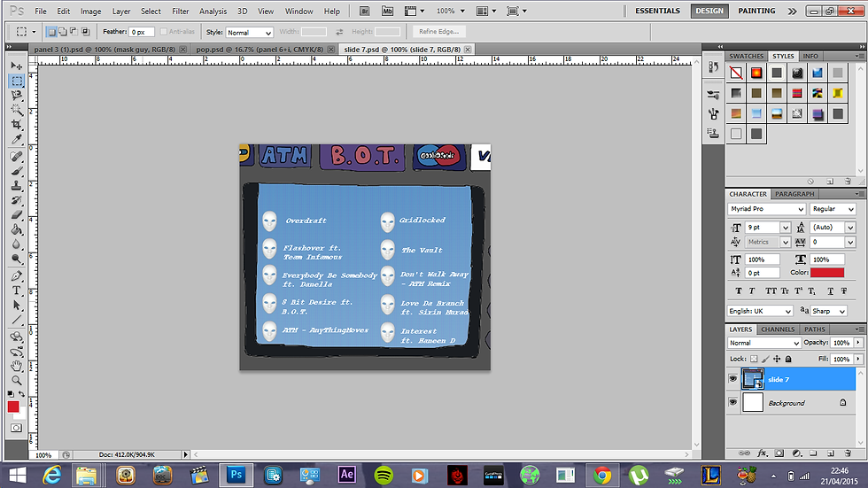Screen dimensions: 868x488
Task: Toggle lock all for layer
Action: [x=788, y=359]
